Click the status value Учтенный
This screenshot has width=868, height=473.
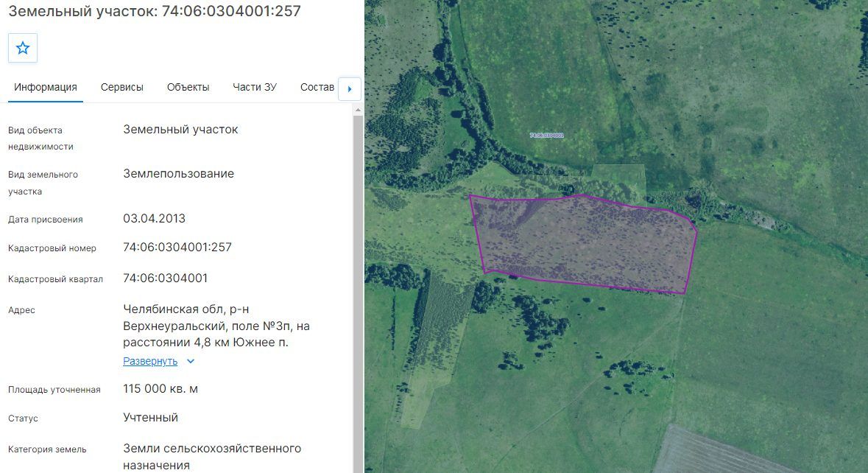(x=151, y=418)
